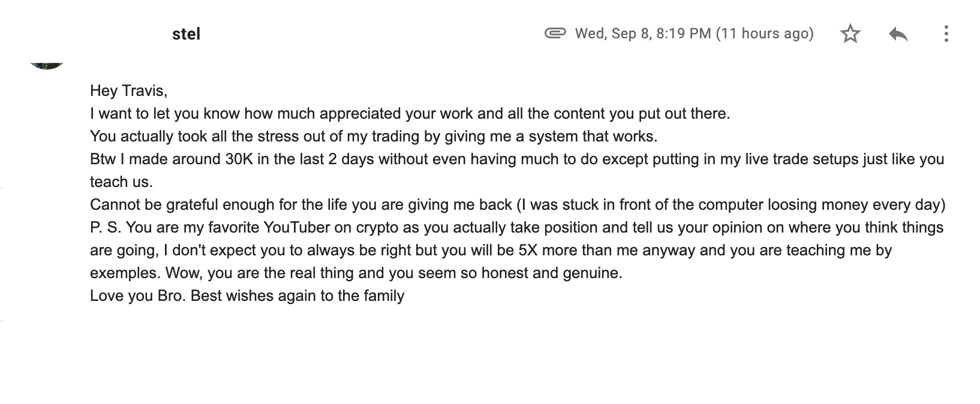Click the sender name stel

coord(186,34)
